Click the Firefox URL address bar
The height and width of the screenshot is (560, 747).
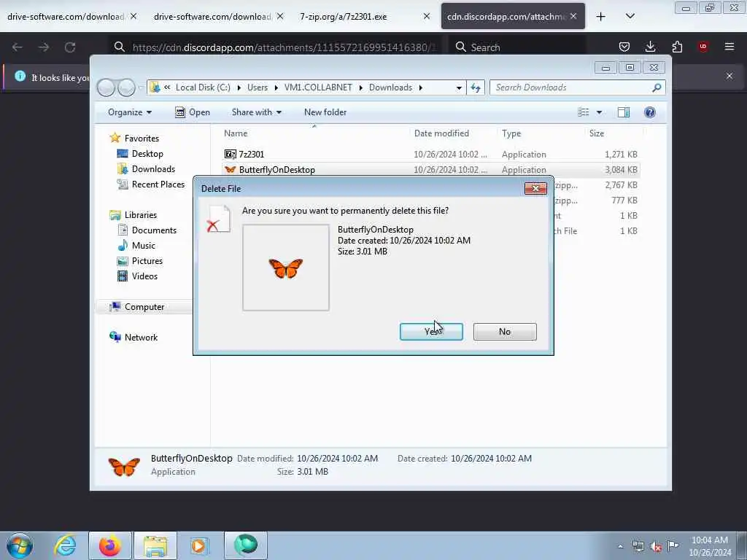point(276,47)
